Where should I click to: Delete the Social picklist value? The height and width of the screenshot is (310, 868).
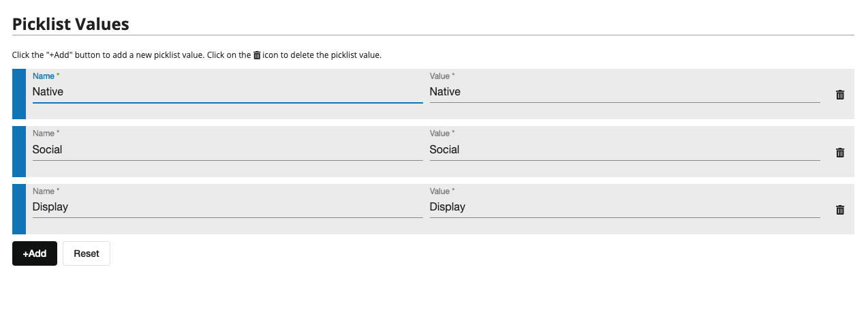840,153
